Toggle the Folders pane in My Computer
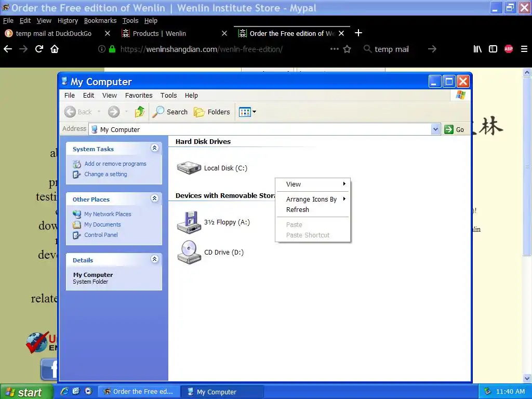The width and height of the screenshot is (532, 399). point(212,112)
